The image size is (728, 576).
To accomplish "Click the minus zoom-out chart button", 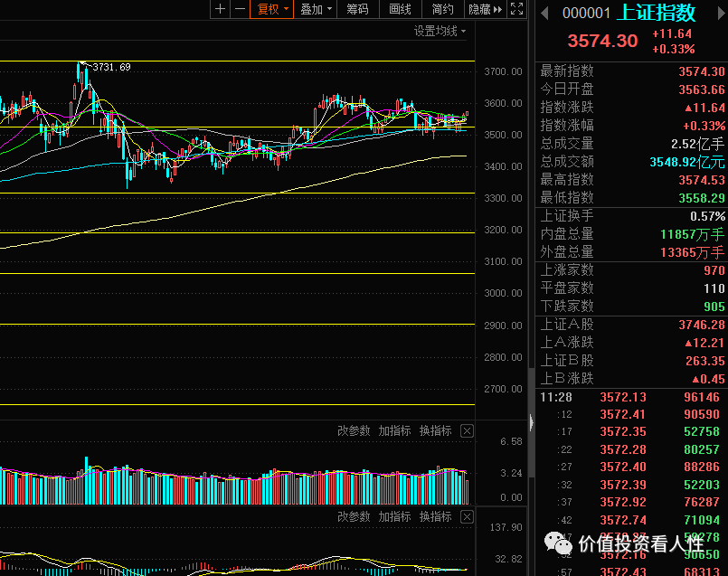I will point(240,9).
